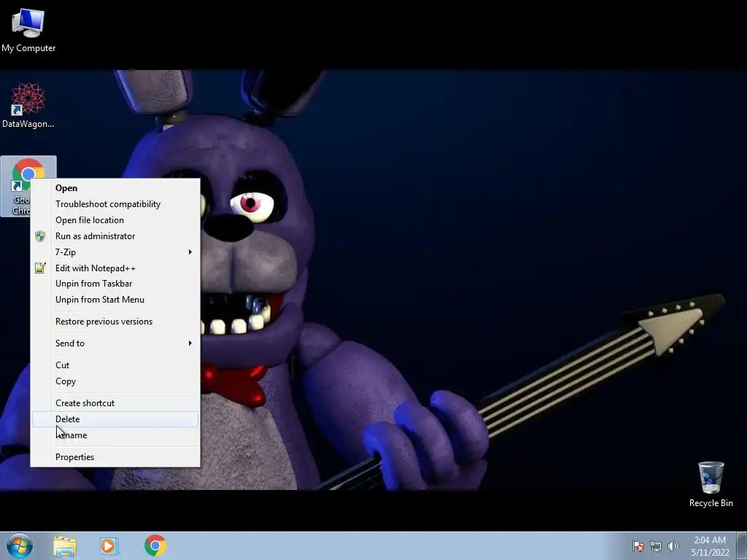This screenshot has width=747, height=560.
Task: Open the Windows Start orb
Action: tap(20, 545)
